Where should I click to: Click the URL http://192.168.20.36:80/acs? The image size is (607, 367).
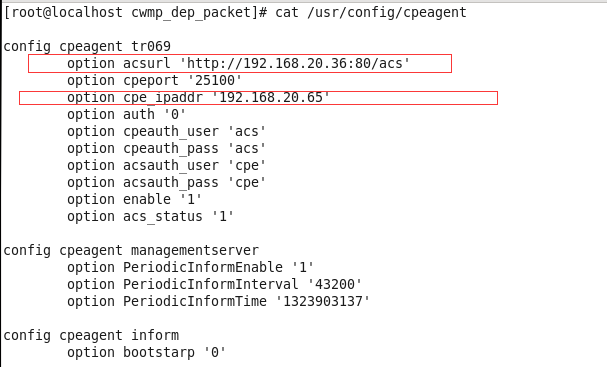tap(295, 63)
